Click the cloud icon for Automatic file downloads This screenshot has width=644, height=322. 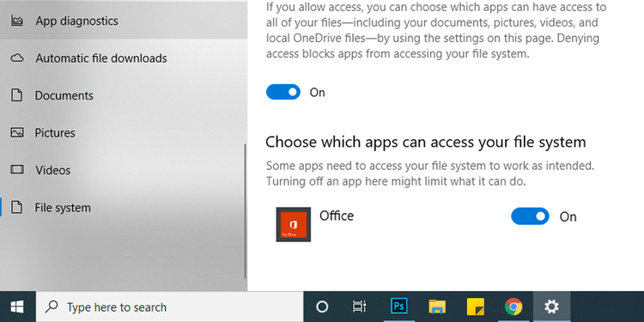tap(17, 58)
